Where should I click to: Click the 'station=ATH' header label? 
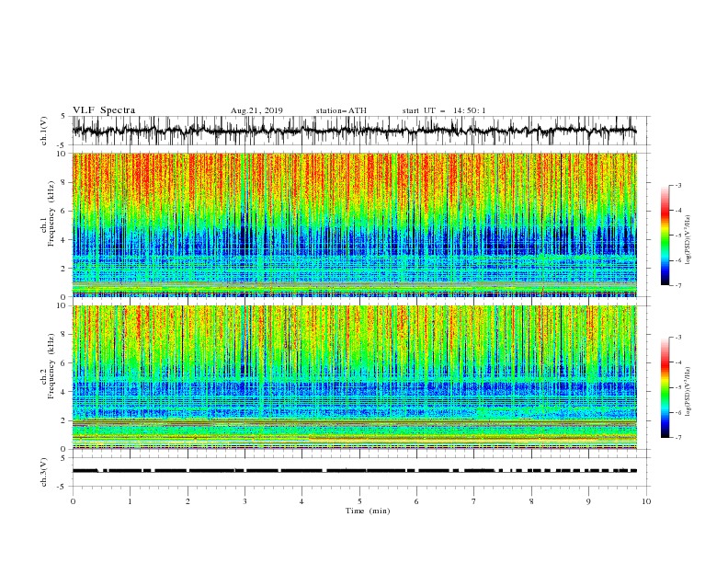[x=341, y=110]
